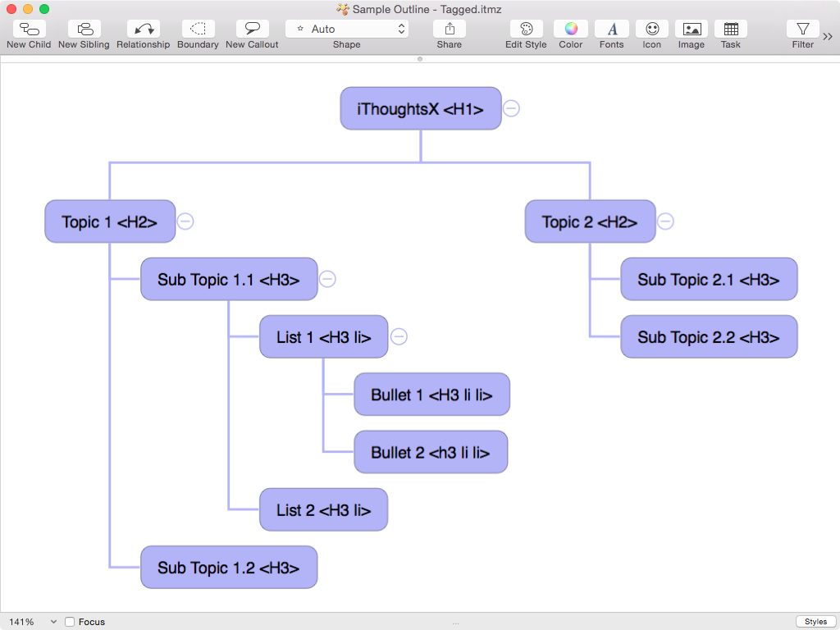Collapse Topic 1 branch
This screenshot has height=630, width=840.
(185, 221)
